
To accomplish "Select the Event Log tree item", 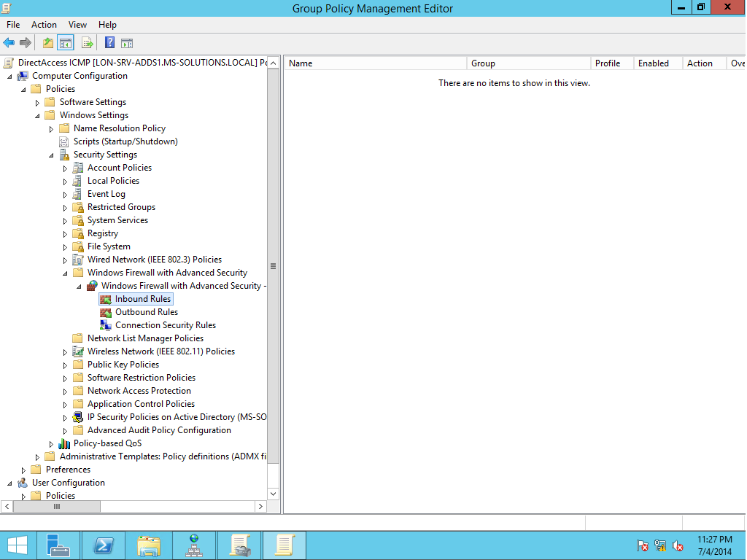I will 107,194.
